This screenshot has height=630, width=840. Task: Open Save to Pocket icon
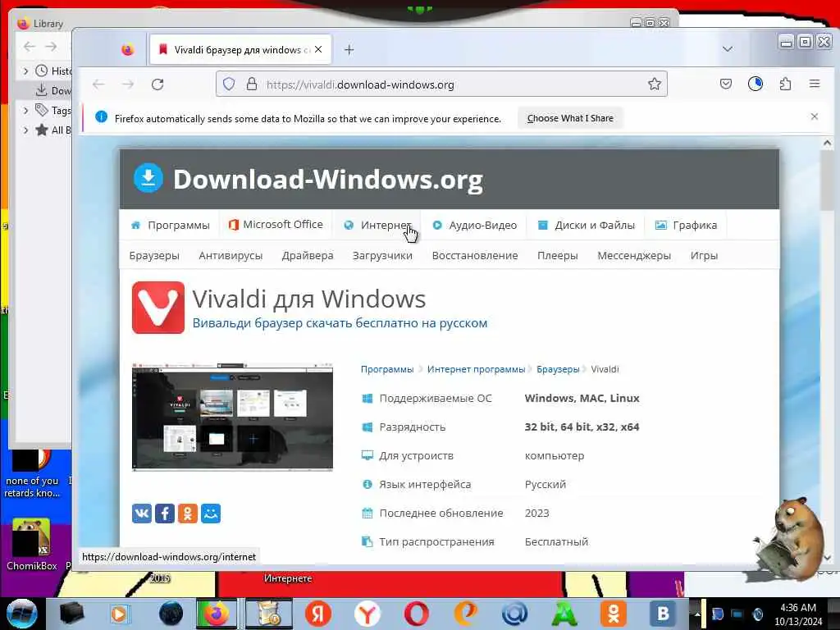coord(726,84)
